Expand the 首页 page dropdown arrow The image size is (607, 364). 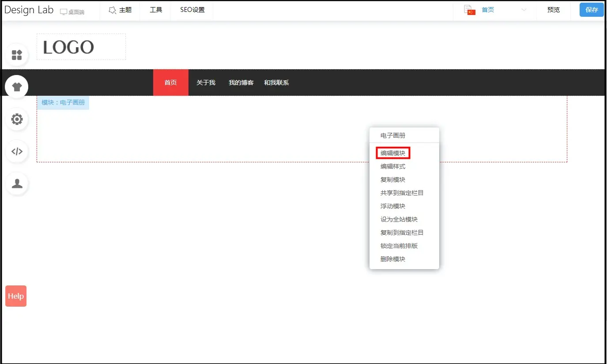point(524,10)
